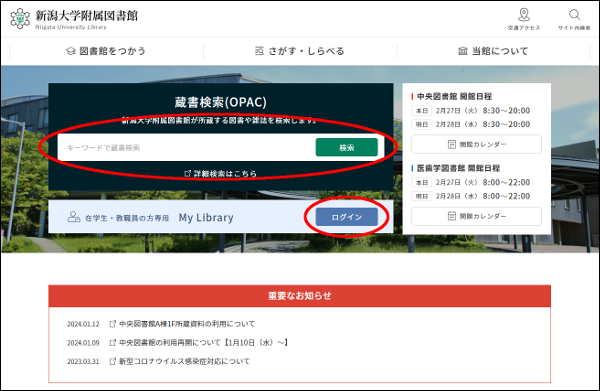This screenshot has width=600, height=391.
Task: Click the 中央図書館 開館日程 heading
Action: (x=454, y=96)
